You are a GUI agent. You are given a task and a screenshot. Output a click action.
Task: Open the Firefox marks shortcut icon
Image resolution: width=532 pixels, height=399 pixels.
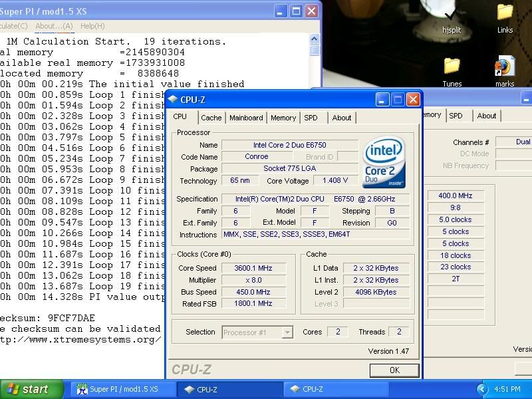pyautogui.click(x=505, y=72)
